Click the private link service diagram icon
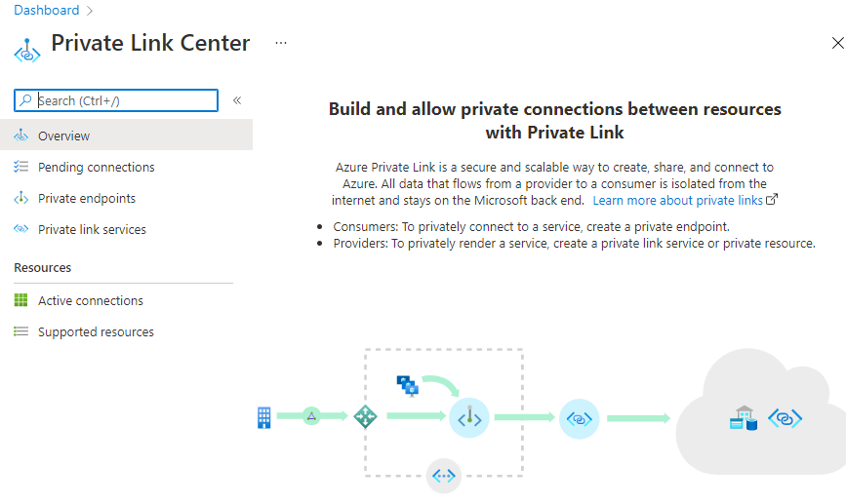846x504 pixels. click(x=580, y=418)
